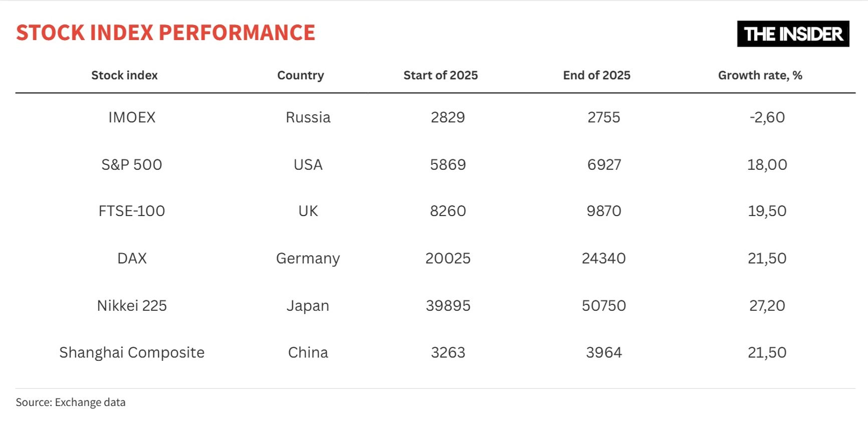Select the Country column header
This screenshot has width=868, height=425.
pyautogui.click(x=300, y=75)
